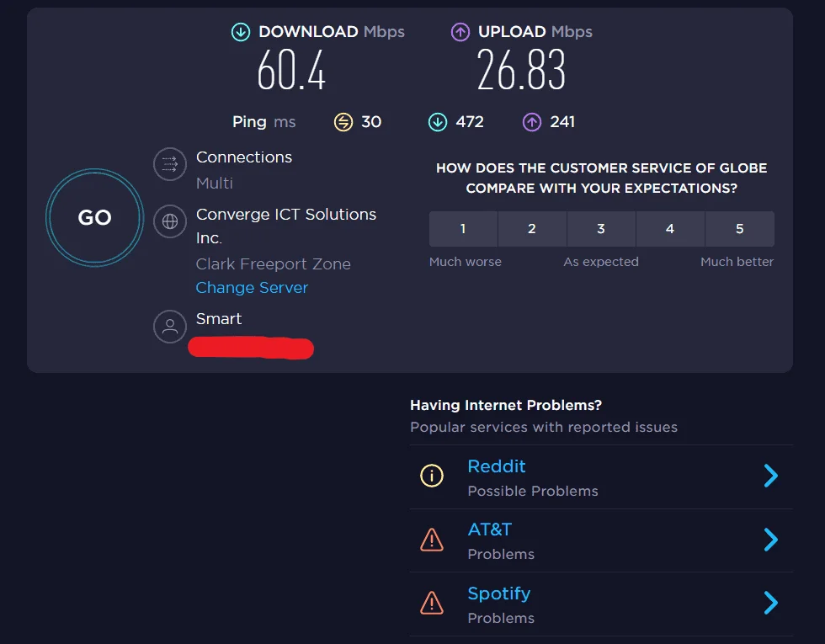
Task: Open the Change Server link
Action: click(252, 288)
